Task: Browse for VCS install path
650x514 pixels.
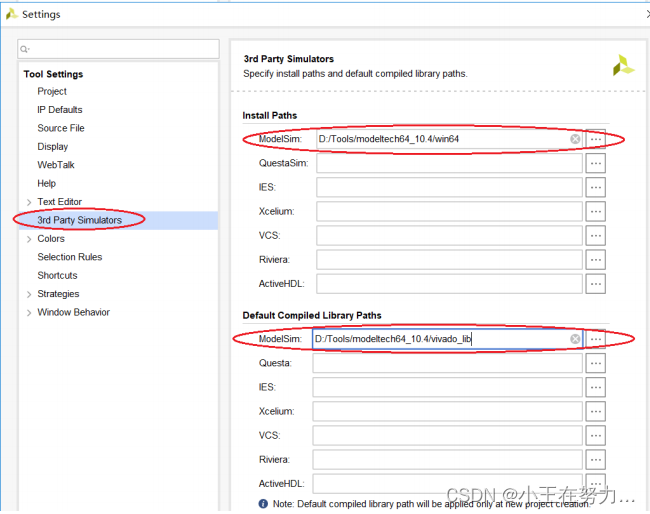Action: coord(595,235)
